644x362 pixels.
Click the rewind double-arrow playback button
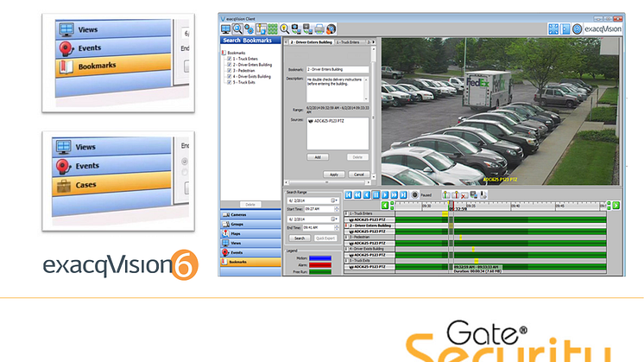click(x=357, y=195)
